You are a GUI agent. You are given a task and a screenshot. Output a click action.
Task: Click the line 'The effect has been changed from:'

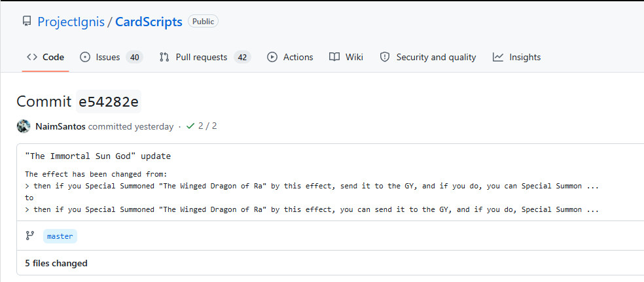pos(96,174)
